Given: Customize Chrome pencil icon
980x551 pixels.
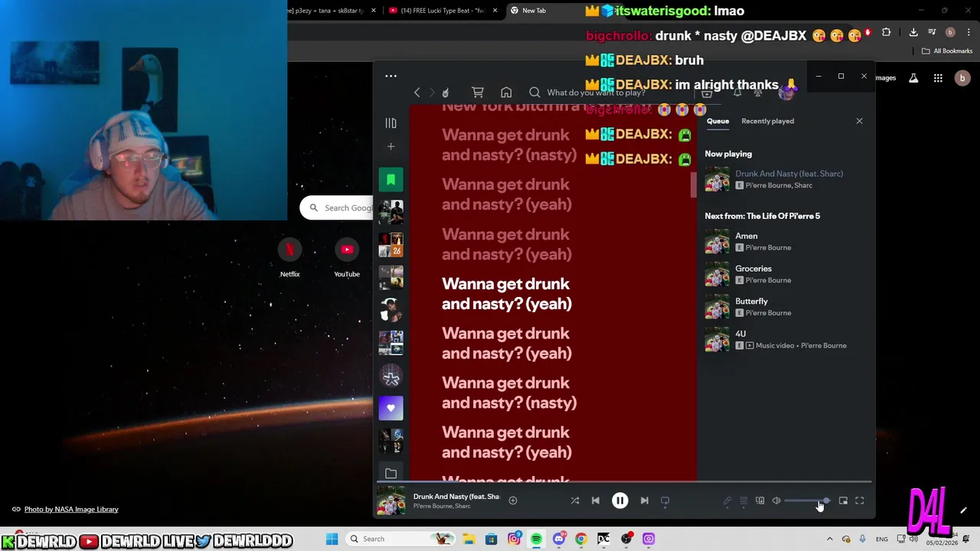Looking at the screenshot, I should (x=964, y=510).
